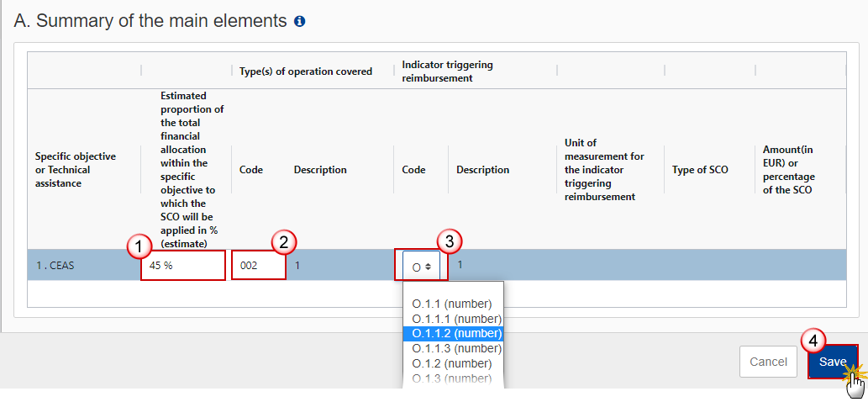Image resolution: width=868 pixels, height=402 pixels.
Task: Choose O.1.2 (number) indicator option
Action: click(x=452, y=363)
